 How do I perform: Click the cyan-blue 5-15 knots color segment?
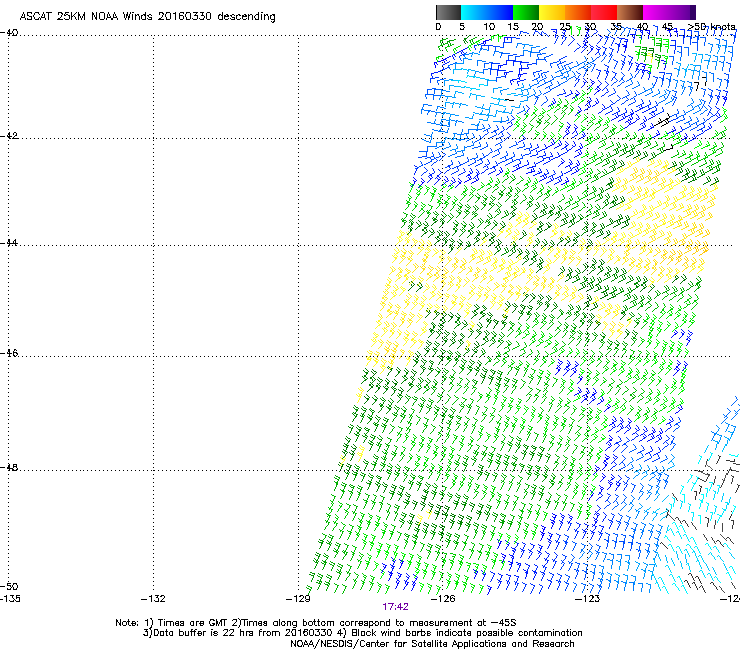(x=487, y=12)
